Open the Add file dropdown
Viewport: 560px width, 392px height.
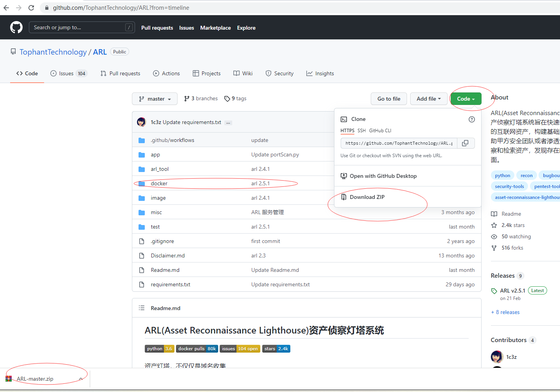428,99
